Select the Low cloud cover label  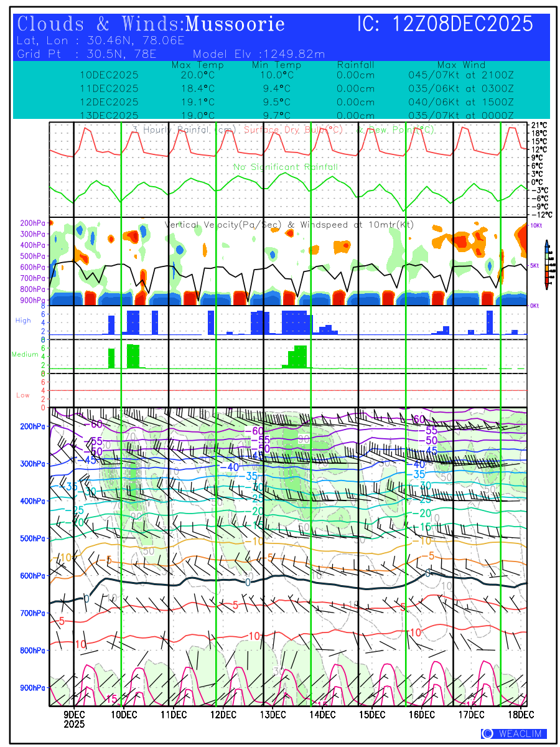[23, 395]
